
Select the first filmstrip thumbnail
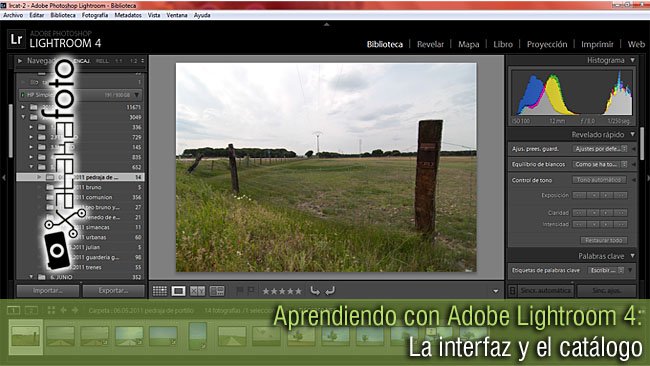26,336
